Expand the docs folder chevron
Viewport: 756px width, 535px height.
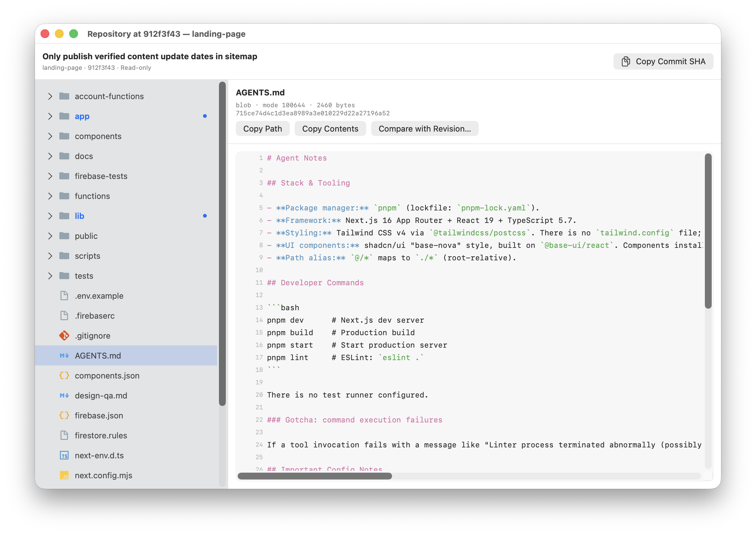[50, 156]
